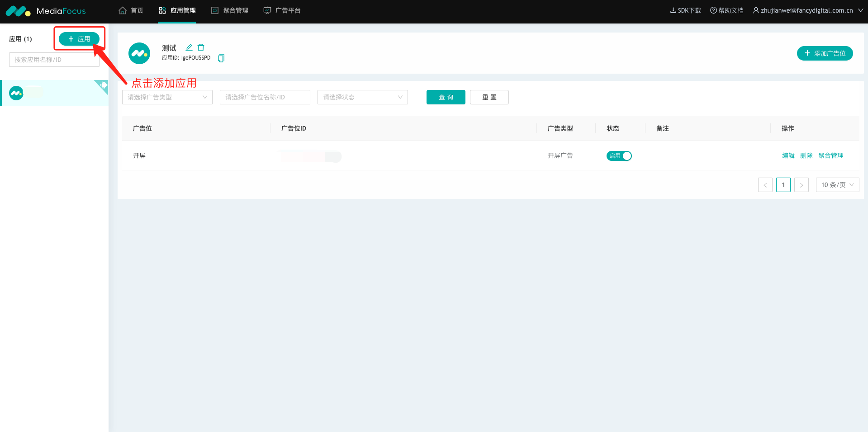Viewport: 868px width, 432px height.
Task: Switch to the 聚合管理 nav tab
Action: [x=230, y=10]
